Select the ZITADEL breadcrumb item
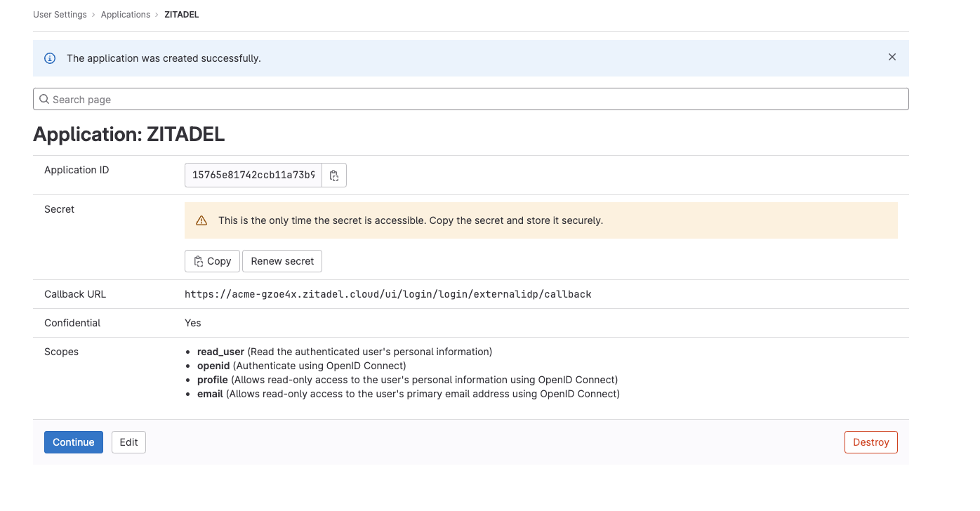The height and width of the screenshot is (511, 980). point(181,15)
